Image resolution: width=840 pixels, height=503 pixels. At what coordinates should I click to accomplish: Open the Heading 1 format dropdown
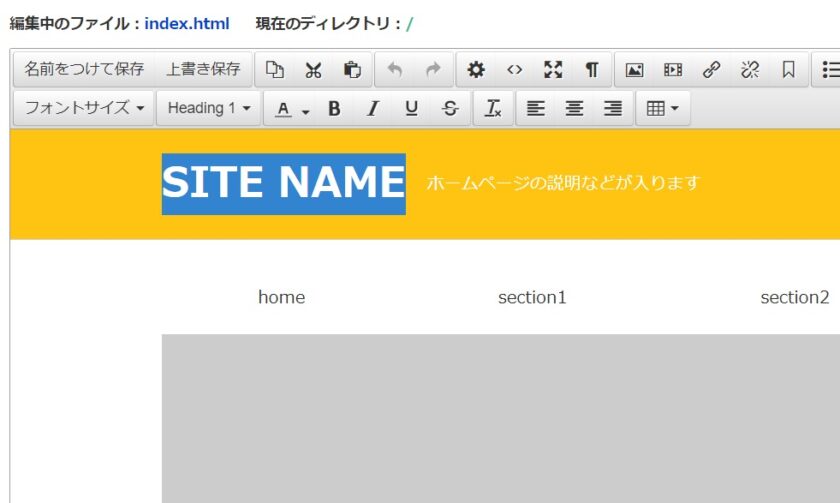[x=209, y=108]
